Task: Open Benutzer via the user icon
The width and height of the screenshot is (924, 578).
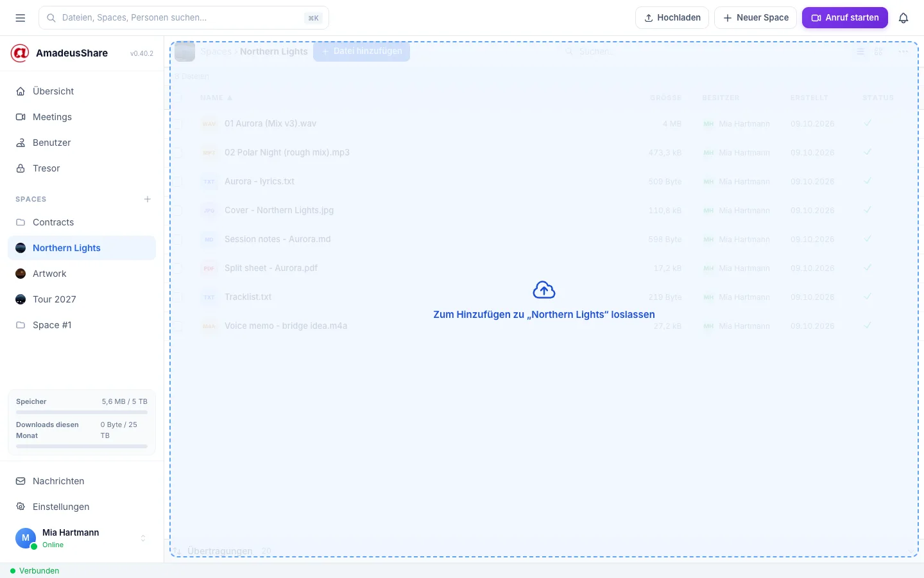Action: pyautogui.click(x=21, y=143)
